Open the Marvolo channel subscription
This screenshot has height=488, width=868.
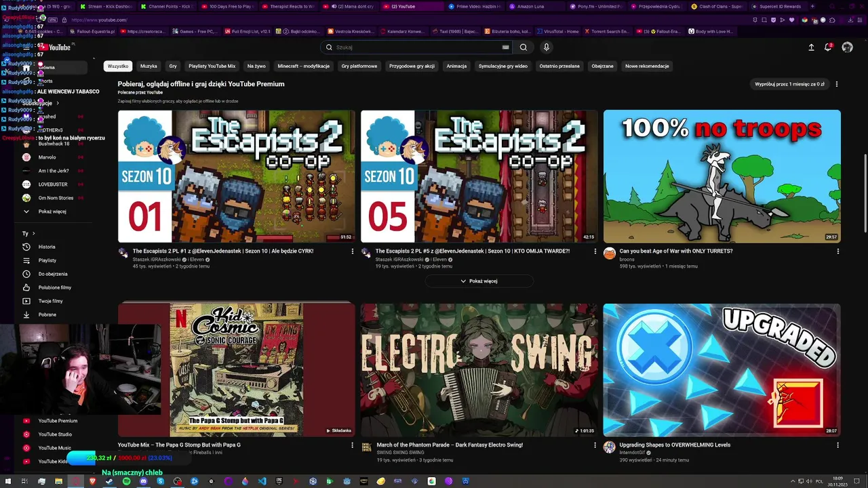tap(47, 157)
